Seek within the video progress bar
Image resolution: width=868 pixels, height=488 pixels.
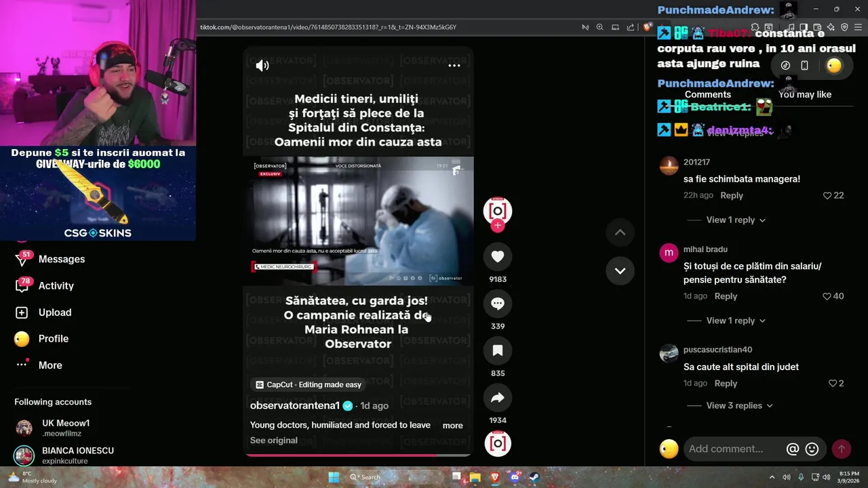[x=358, y=455]
